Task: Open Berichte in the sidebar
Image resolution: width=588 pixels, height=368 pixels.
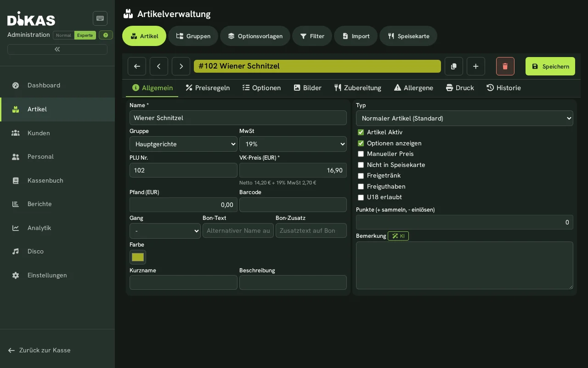Action: (57, 204)
